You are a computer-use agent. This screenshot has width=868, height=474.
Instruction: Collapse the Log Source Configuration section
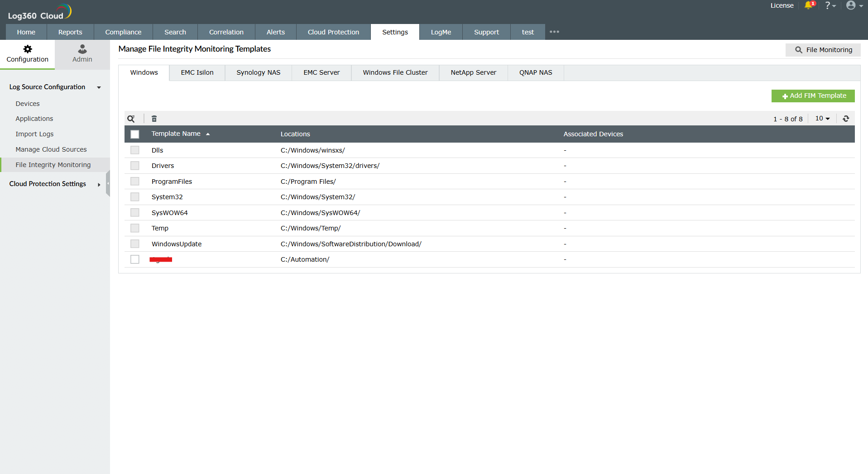(x=99, y=87)
